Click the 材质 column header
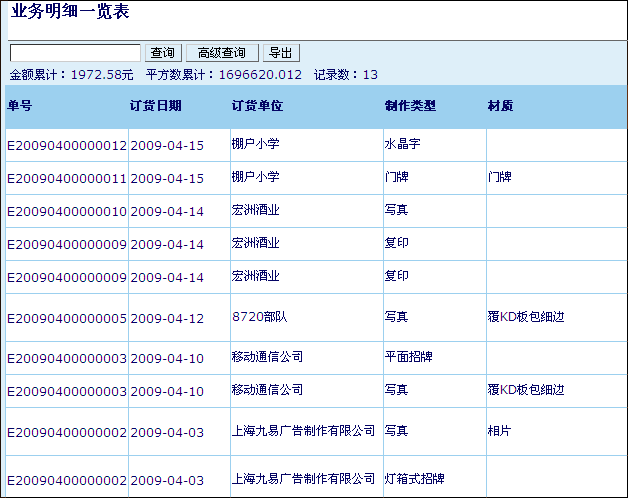This screenshot has height=498, width=628. 500,106
